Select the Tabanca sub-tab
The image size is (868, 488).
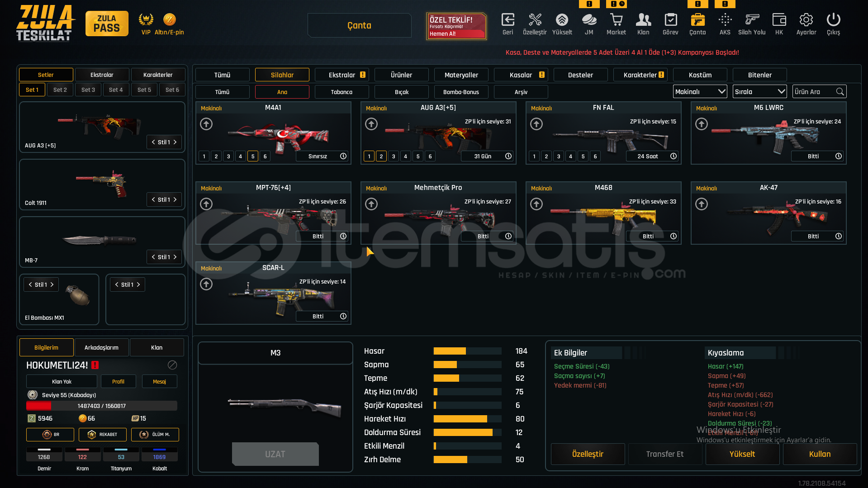point(342,92)
